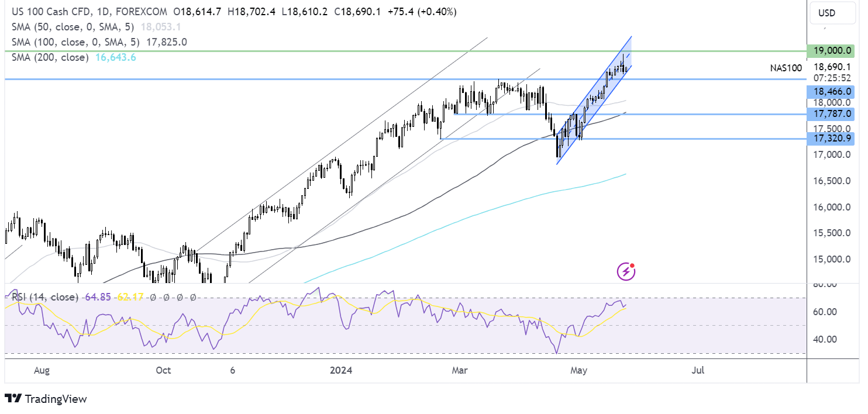Click the Mar label on time axis
Viewport: 868px width, 414px height.
click(x=460, y=370)
